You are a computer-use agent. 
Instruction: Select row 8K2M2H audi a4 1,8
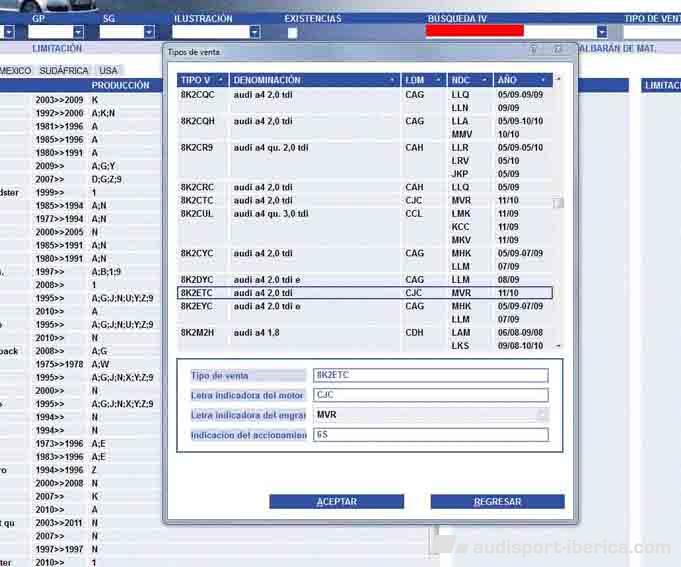coord(364,333)
